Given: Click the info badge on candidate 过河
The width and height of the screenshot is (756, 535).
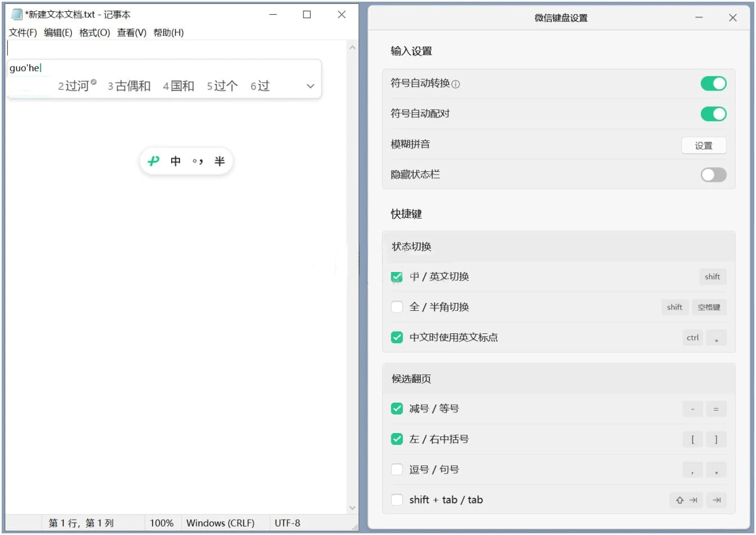Looking at the screenshot, I should tap(93, 82).
